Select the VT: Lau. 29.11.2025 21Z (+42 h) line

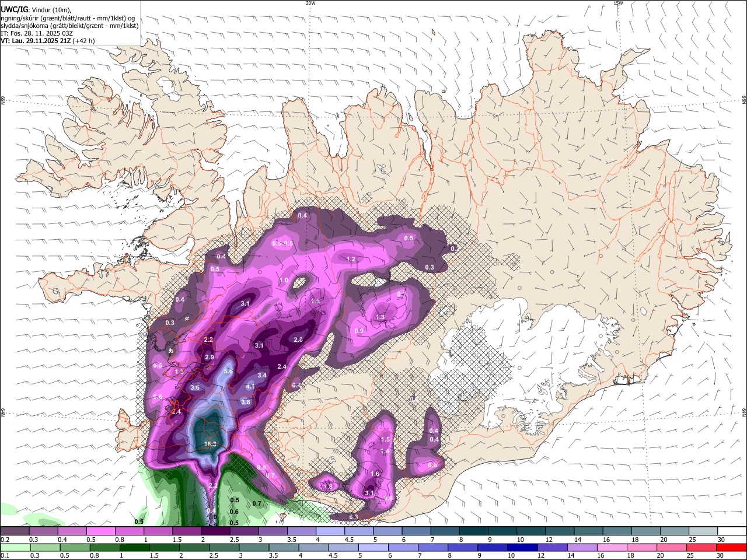click(x=47, y=41)
